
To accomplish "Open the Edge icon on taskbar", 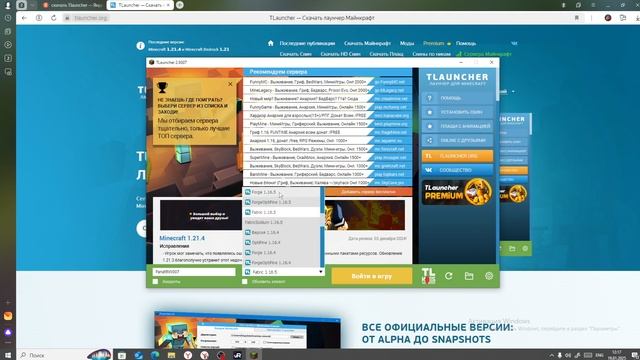I will click(155, 355).
